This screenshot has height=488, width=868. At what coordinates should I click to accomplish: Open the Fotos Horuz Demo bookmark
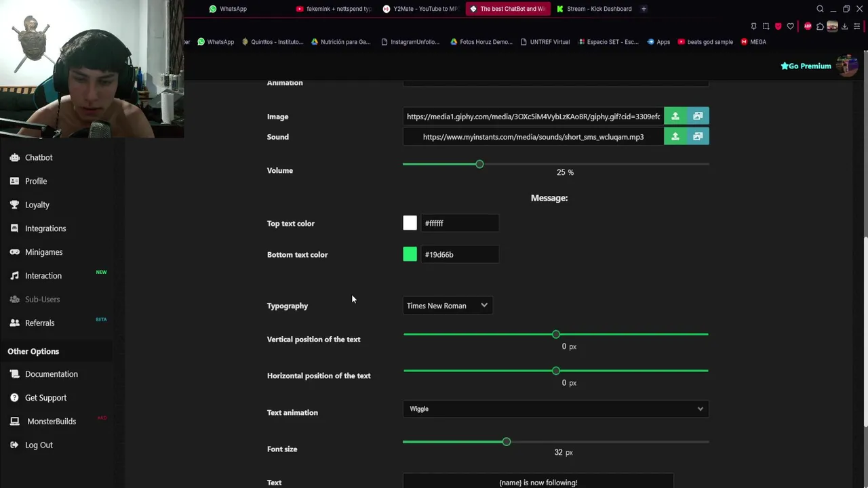pos(481,42)
